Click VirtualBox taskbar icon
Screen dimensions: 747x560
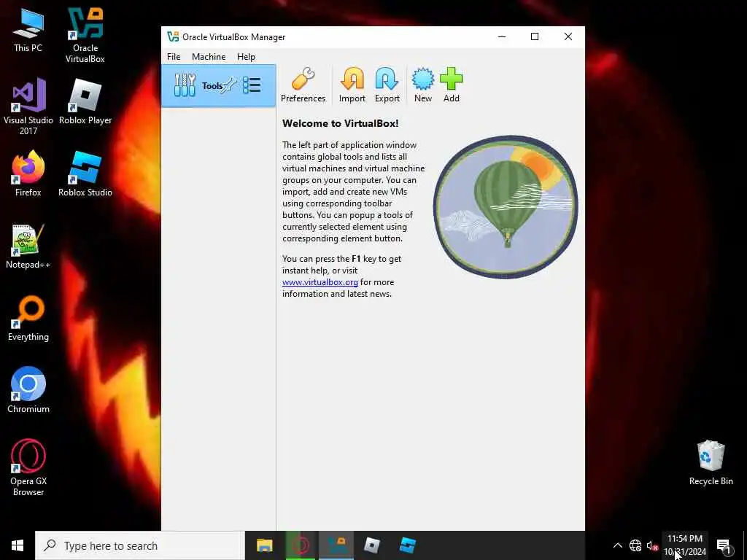[x=336, y=545]
